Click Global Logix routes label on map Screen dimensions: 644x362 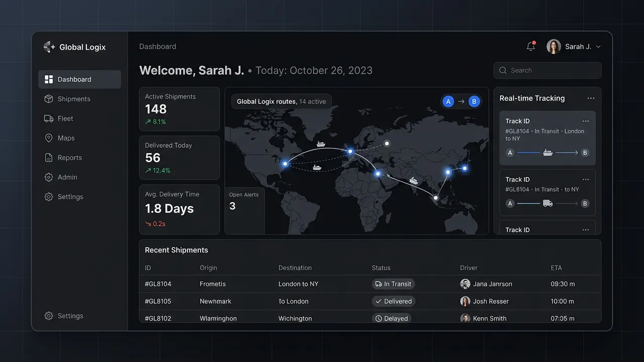pyautogui.click(x=281, y=102)
